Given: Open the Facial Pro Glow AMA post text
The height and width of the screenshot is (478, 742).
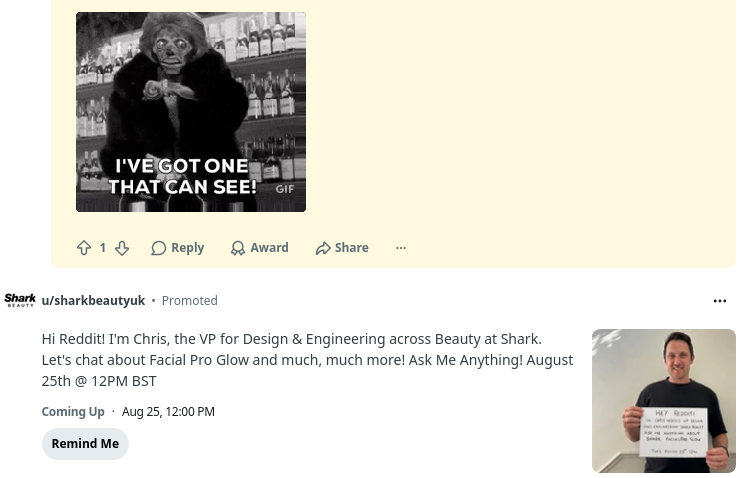Looking at the screenshot, I should pyautogui.click(x=308, y=360).
